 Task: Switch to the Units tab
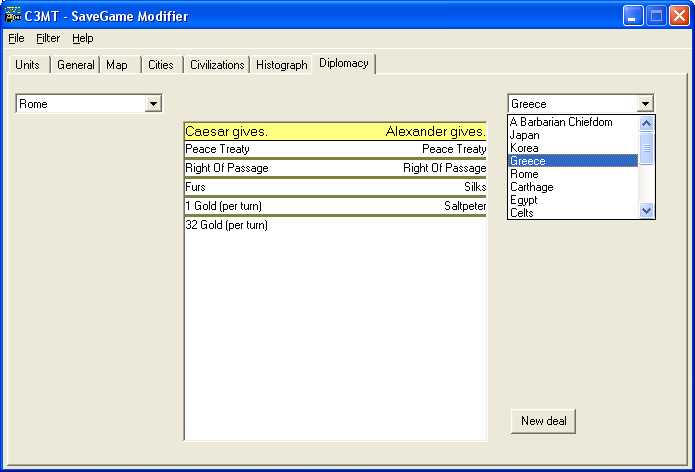tap(28, 65)
